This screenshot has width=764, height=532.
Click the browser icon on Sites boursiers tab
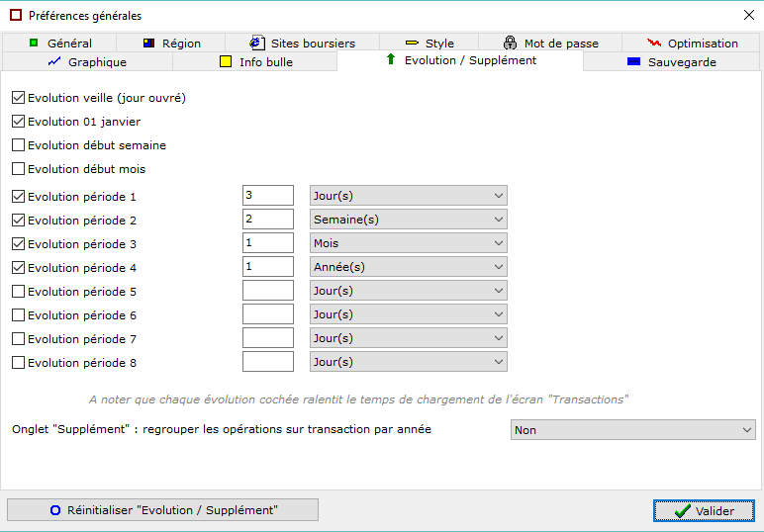257,43
